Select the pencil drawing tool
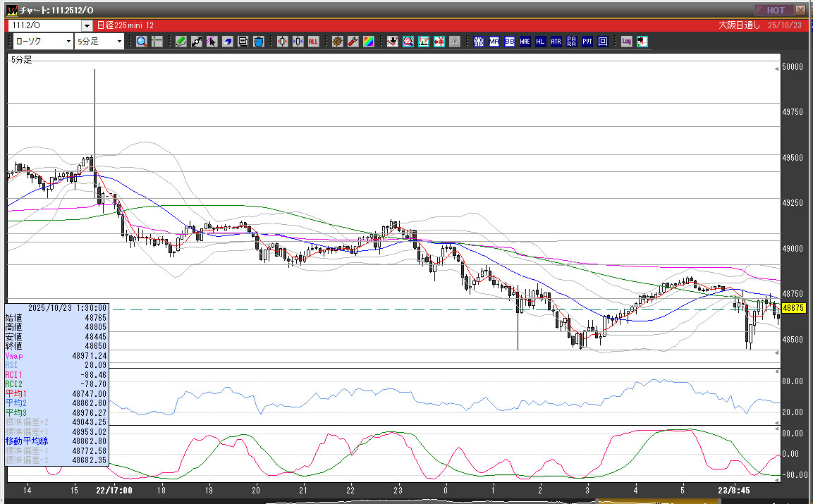 click(x=181, y=42)
